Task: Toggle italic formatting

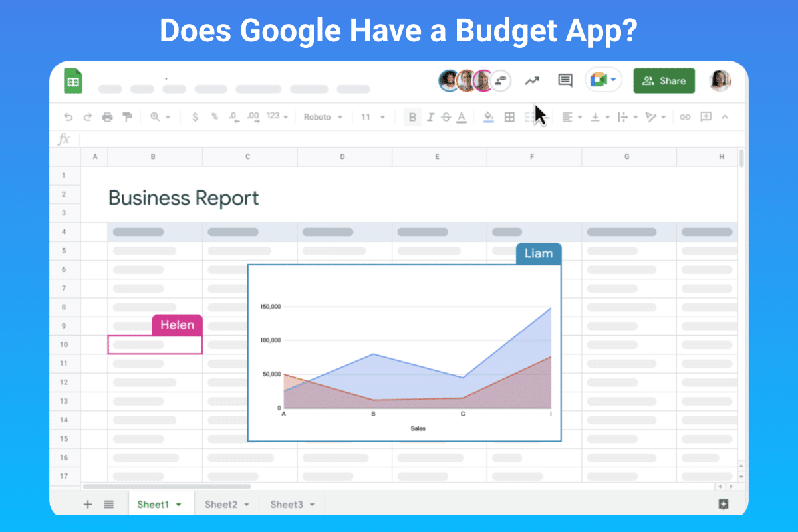Action: [430, 117]
